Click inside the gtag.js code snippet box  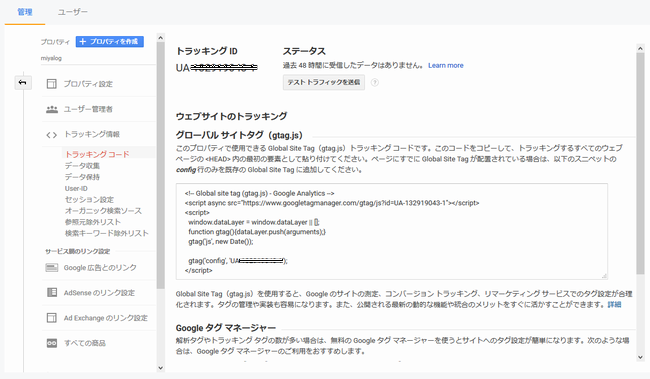[392, 231]
